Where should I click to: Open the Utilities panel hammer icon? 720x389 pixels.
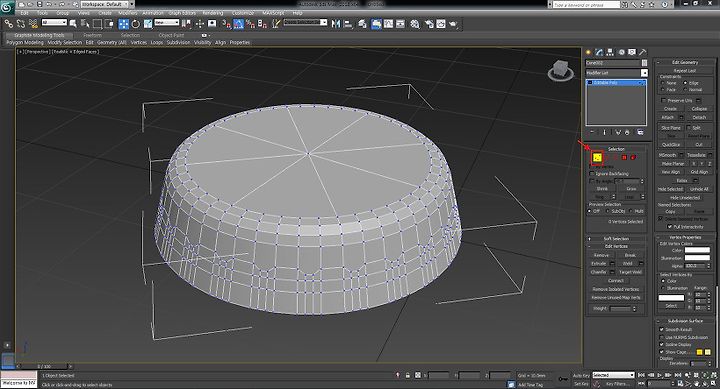(x=642, y=52)
